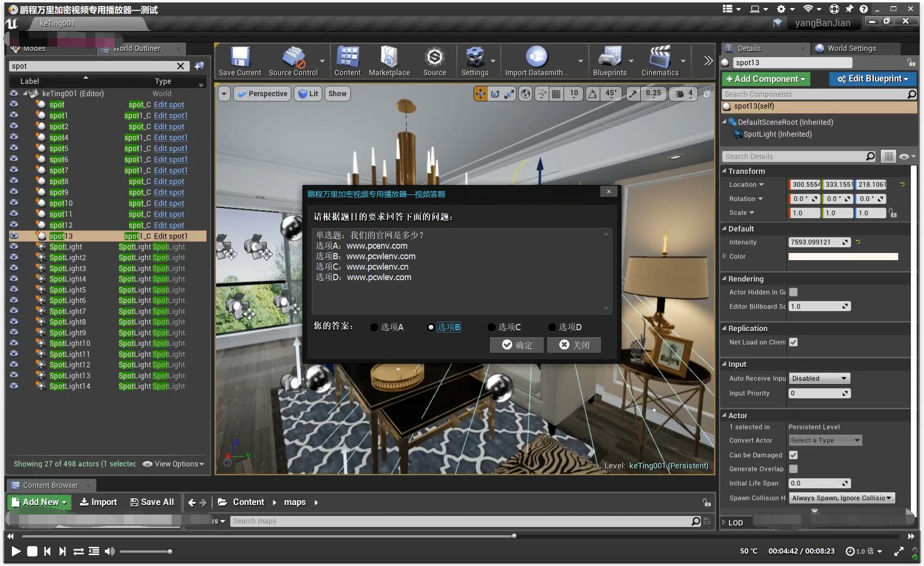The width and height of the screenshot is (924, 566).
Task: Select viewport scale gizmo tool
Action: tap(509, 94)
